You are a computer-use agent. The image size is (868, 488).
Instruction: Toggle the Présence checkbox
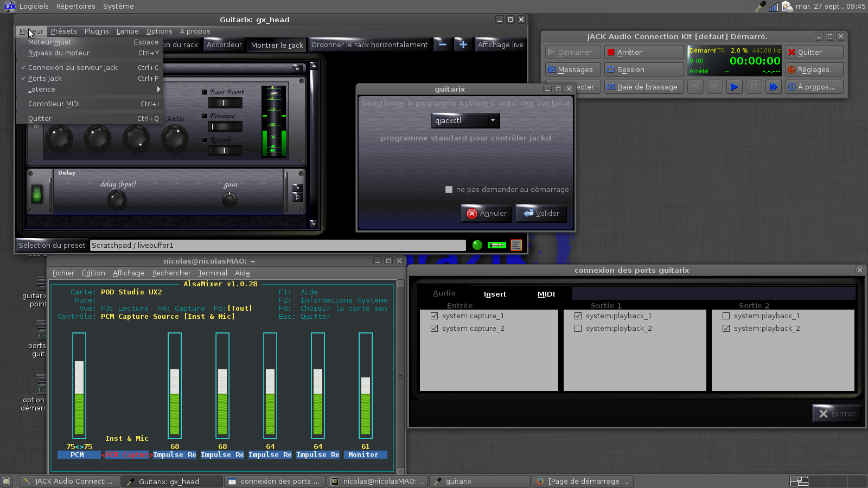pyautogui.click(x=205, y=116)
